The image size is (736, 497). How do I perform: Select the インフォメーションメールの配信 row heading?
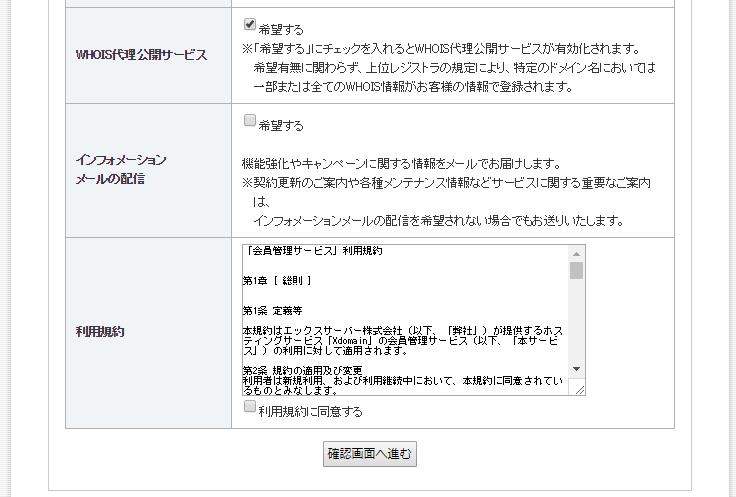[121, 169]
